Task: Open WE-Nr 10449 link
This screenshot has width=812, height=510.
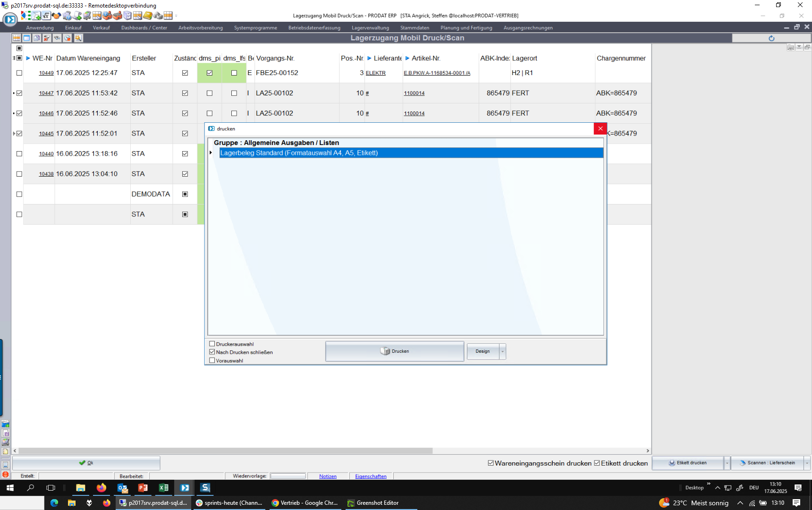Action: click(x=46, y=73)
